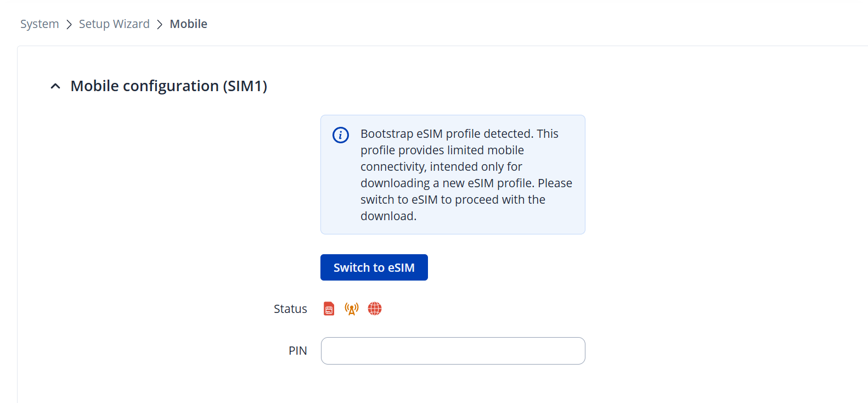Click the Status label
Image resolution: width=868 pixels, height=403 pixels.
(290, 309)
